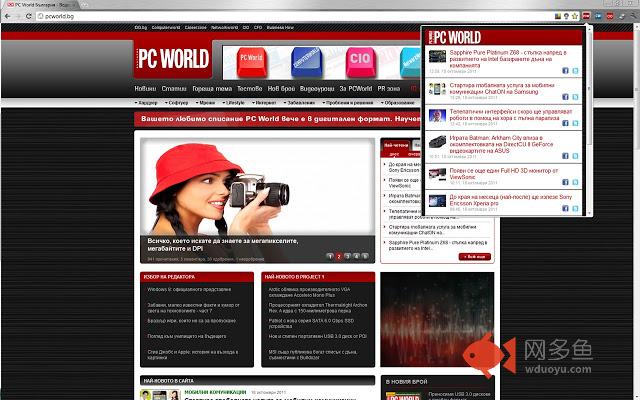The image size is (640, 400).
Task: Open the red digital-format announcement banner
Action: click(x=278, y=119)
